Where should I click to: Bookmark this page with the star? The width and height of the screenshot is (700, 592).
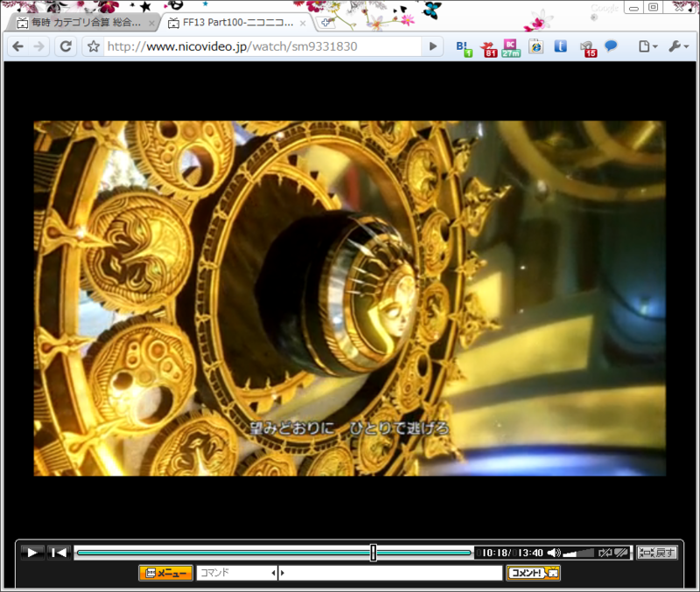click(x=94, y=46)
